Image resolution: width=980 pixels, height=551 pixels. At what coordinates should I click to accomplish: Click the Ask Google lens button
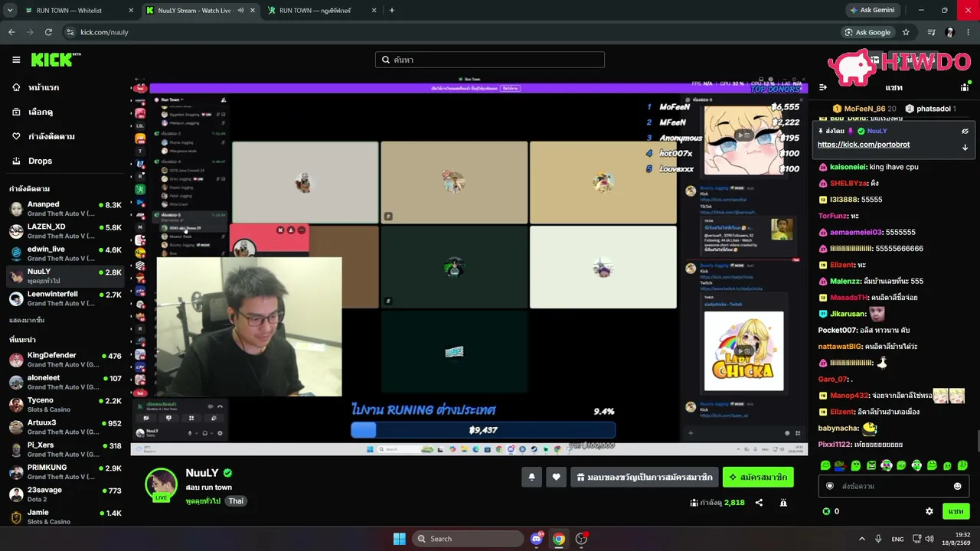point(868,32)
